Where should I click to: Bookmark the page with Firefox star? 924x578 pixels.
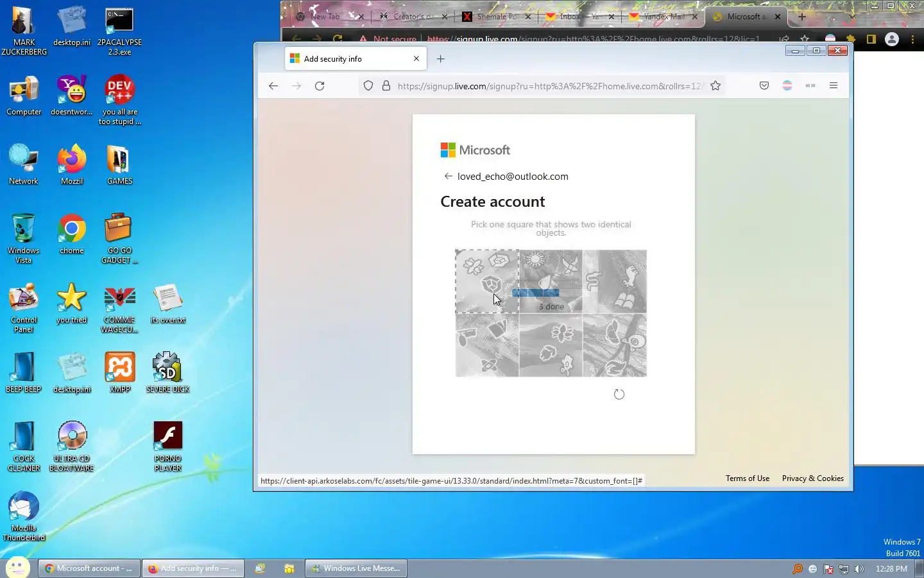coord(715,85)
